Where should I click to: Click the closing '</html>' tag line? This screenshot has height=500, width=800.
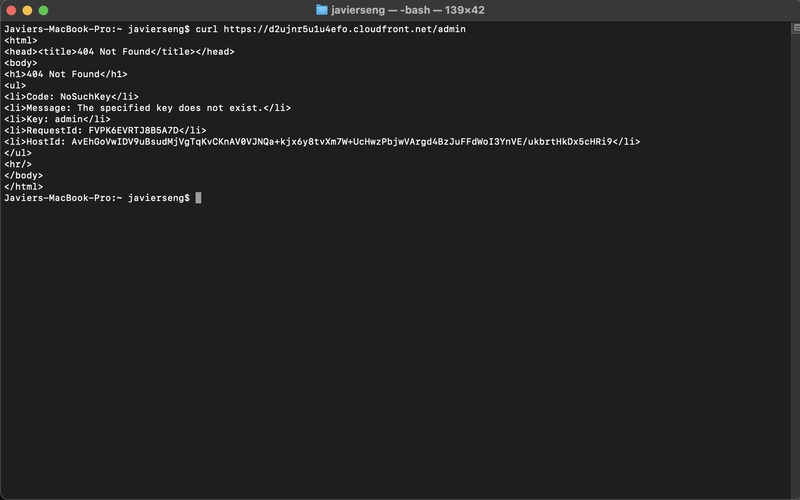pyautogui.click(x=23, y=187)
